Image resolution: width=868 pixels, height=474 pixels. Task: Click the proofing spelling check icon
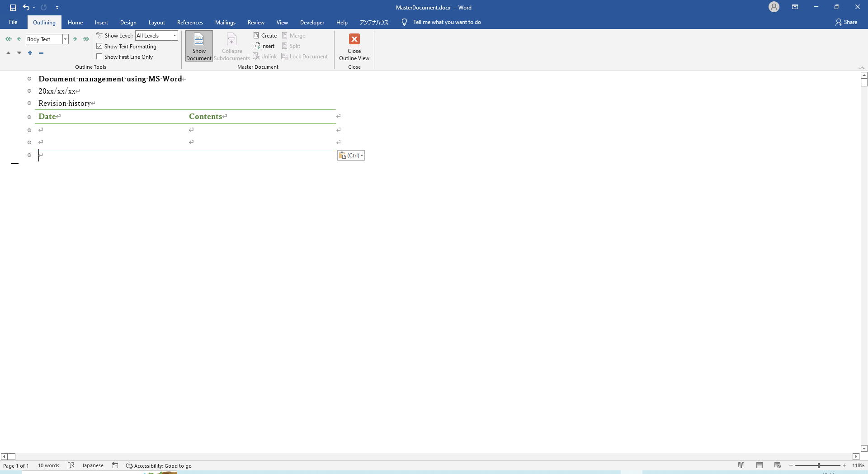coord(71,465)
